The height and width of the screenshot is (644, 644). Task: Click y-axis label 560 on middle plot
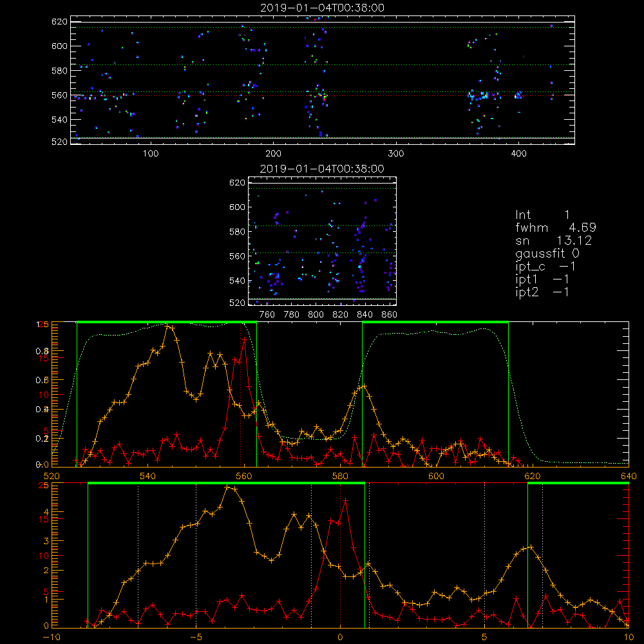pos(237,256)
